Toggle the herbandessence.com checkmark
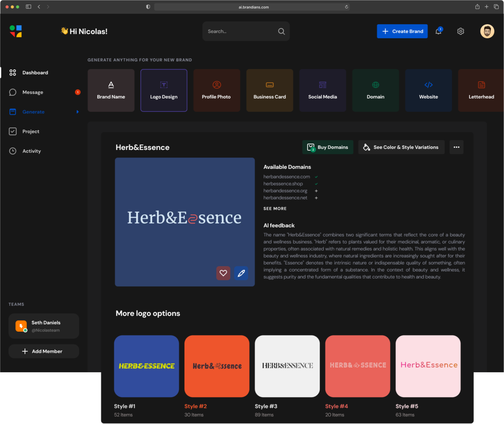Viewport: 504px width, 424px height. [x=316, y=177]
